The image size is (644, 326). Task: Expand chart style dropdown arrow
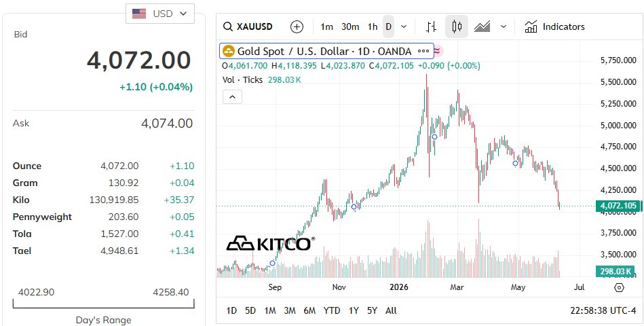click(504, 26)
